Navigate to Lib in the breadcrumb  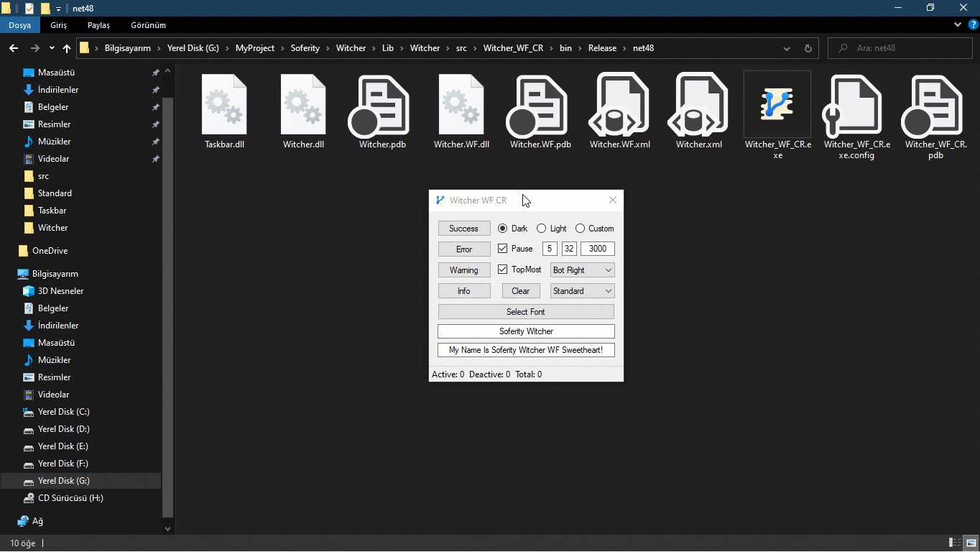[388, 48]
